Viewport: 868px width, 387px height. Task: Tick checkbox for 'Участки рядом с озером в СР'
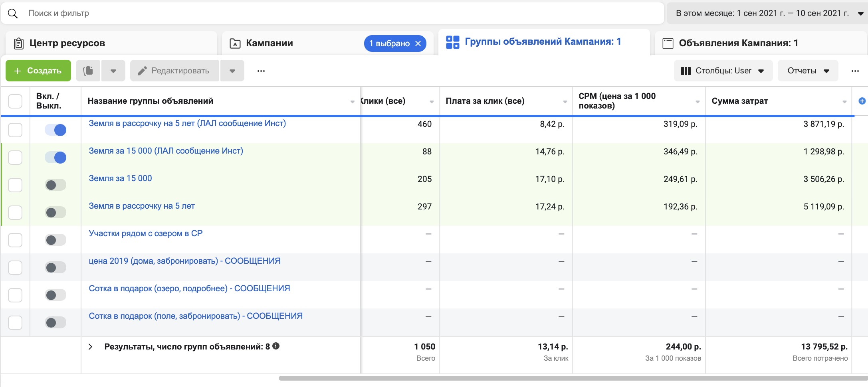(x=15, y=240)
